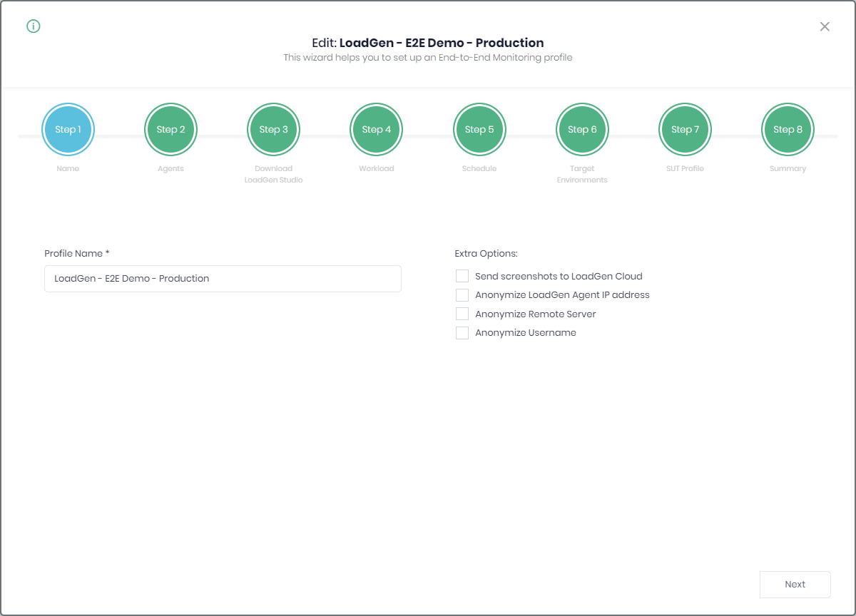Select Step 5 Schedule

pyautogui.click(x=479, y=129)
